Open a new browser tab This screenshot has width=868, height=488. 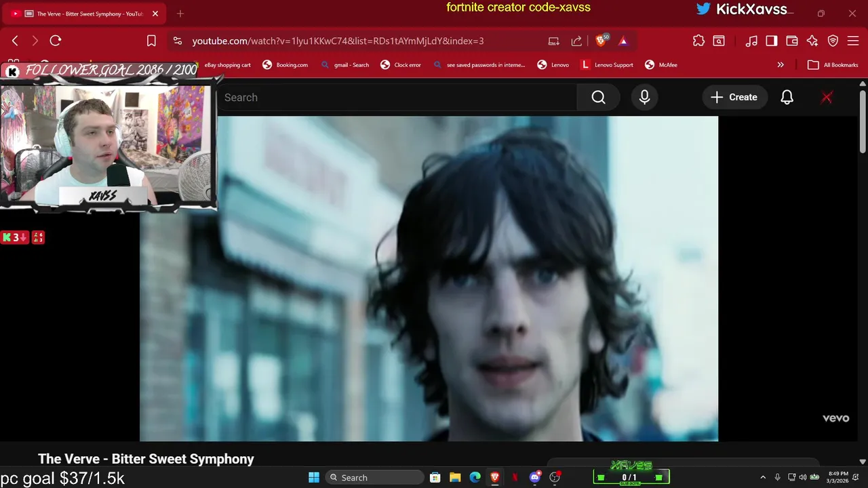click(x=180, y=14)
